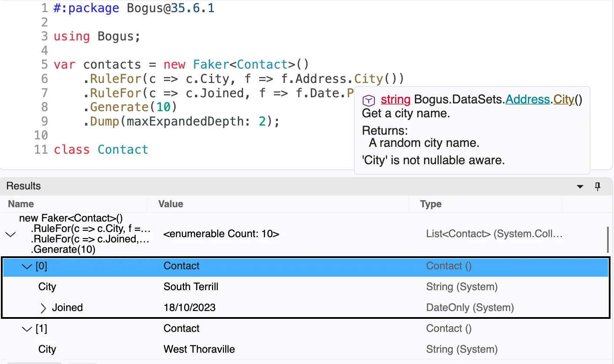The height and width of the screenshot is (364, 614).
Task: Place cursor on line 1 package directive
Action: (x=134, y=8)
